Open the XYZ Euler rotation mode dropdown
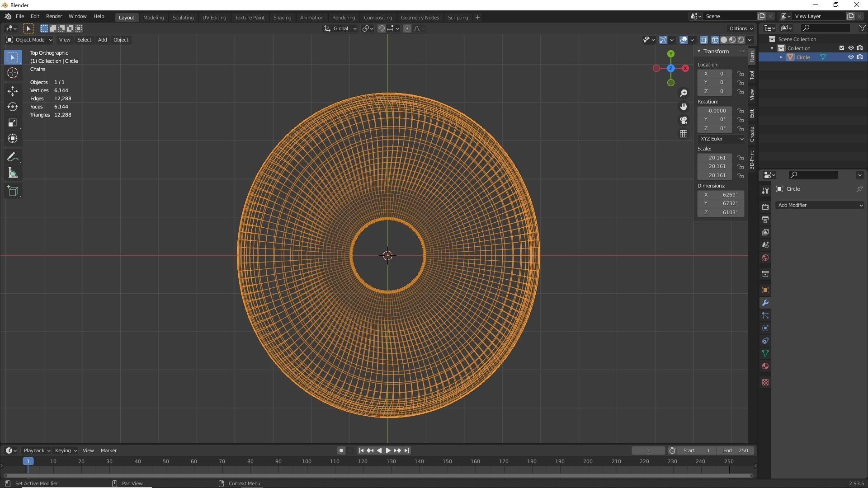 pyautogui.click(x=721, y=139)
